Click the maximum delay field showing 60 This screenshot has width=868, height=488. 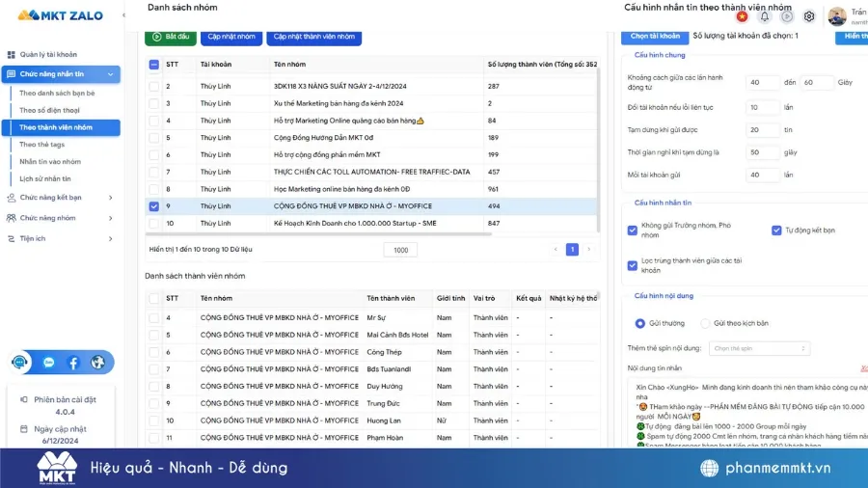(816, 82)
